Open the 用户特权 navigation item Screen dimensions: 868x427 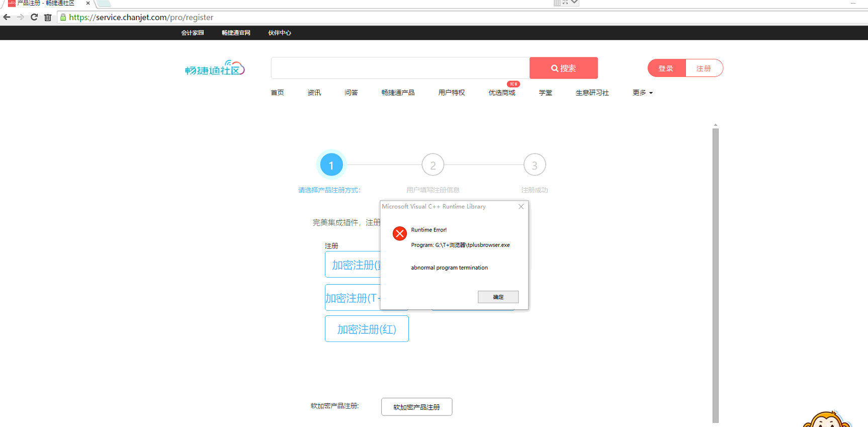point(452,93)
